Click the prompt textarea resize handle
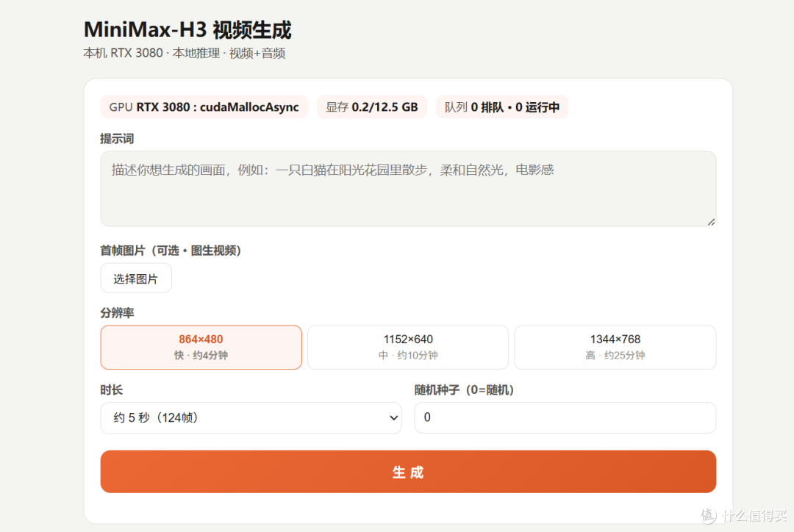The width and height of the screenshot is (794, 532). pyautogui.click(x=711, y=222)
